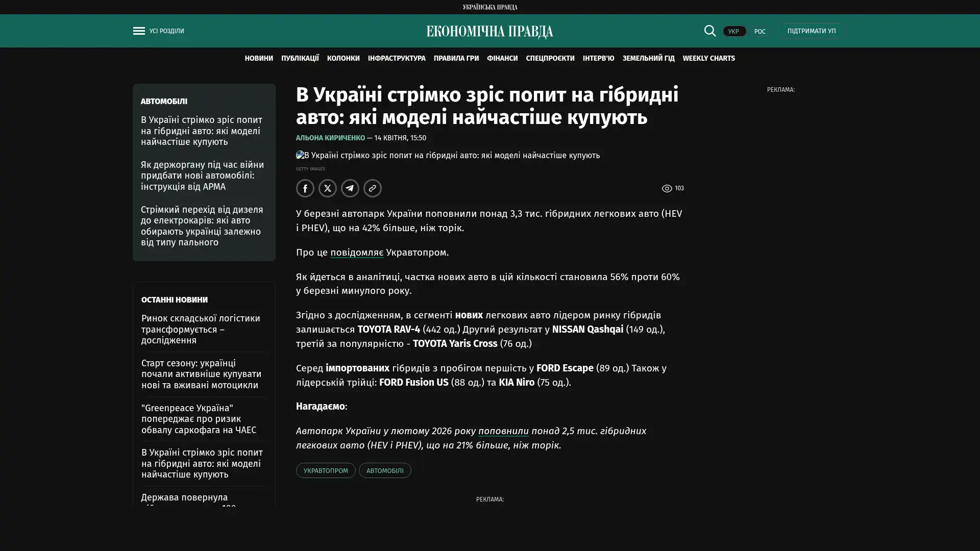This screenshot has height=551, width=980.
Task: Click the Укравтопром tag
Action: [326, 470]
